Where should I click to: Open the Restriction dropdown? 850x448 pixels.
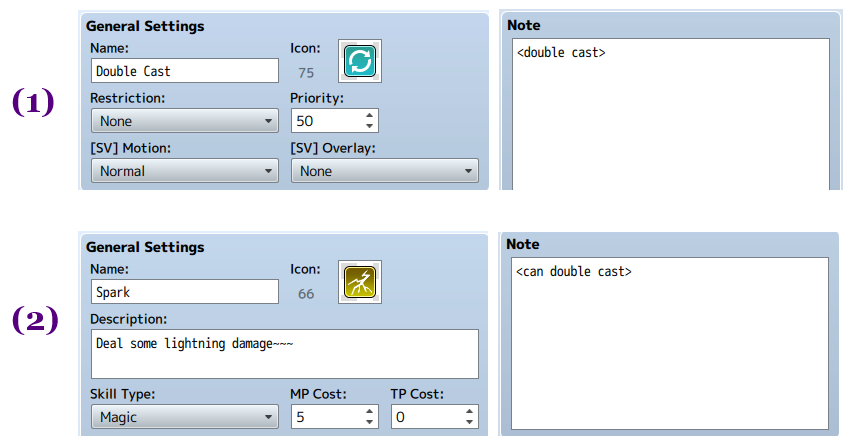point(185,121)
